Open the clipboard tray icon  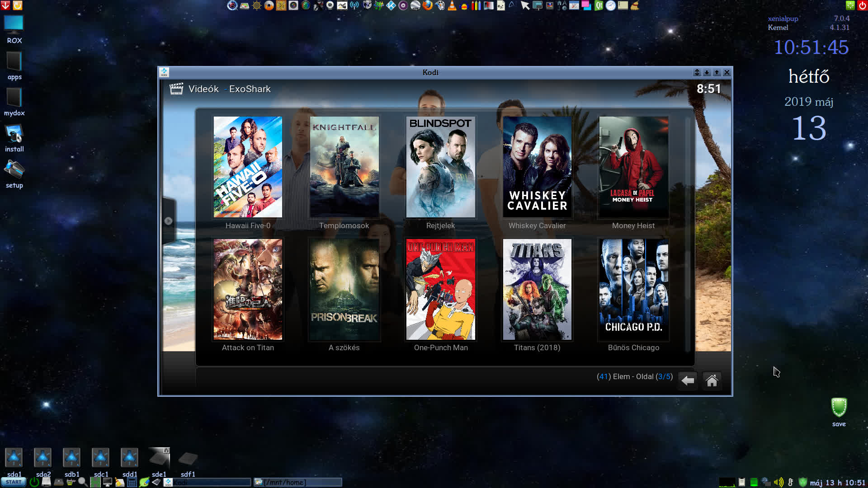coord(742,482)
